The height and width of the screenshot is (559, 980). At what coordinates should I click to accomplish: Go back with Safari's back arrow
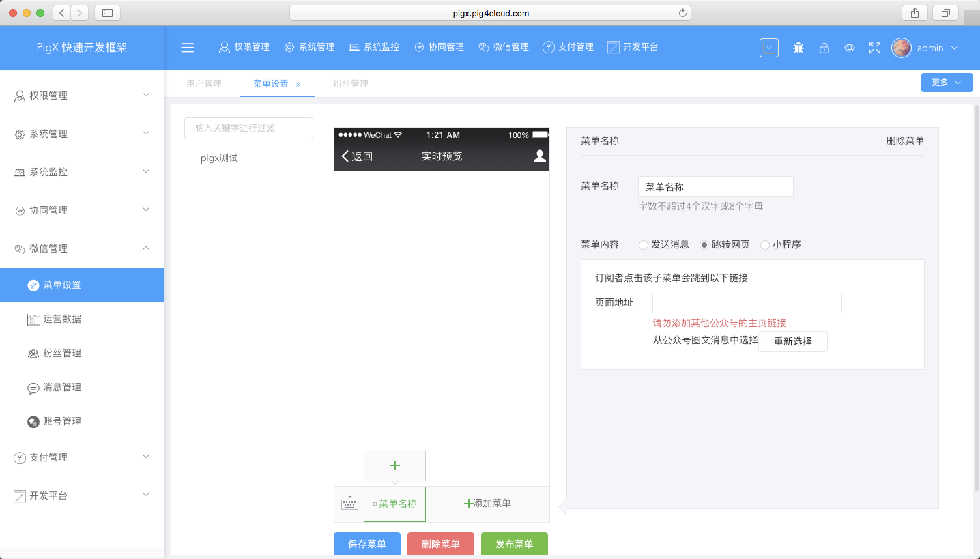coord(62,13)
